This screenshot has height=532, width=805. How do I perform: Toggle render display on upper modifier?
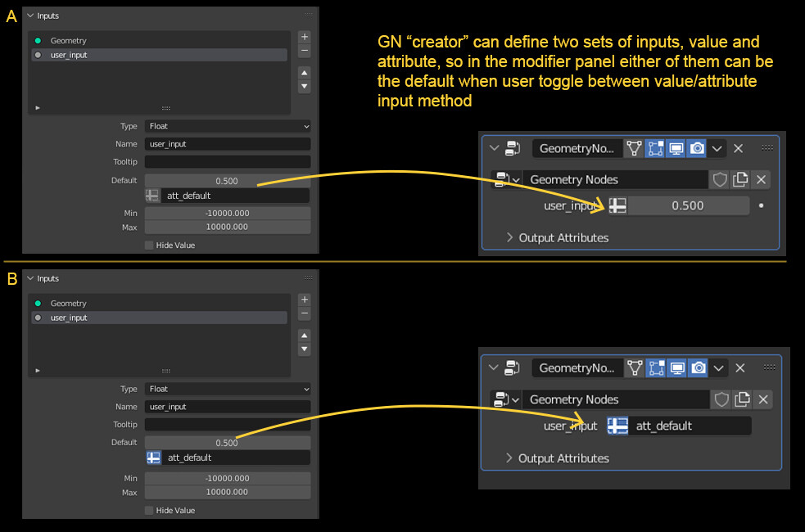pyautogui.click(x=697, y=149)
